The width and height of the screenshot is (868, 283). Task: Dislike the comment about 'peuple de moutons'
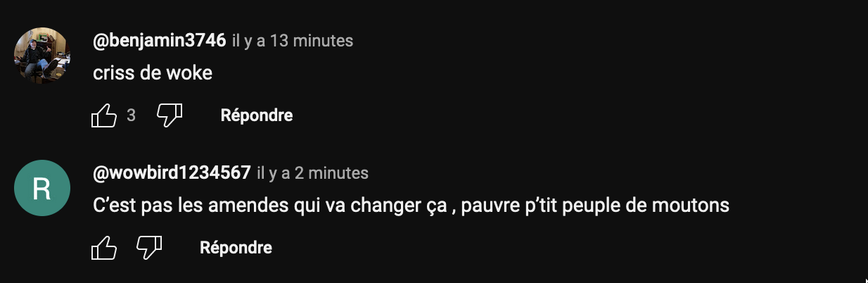pyautogui.click(x=149, y=248)
